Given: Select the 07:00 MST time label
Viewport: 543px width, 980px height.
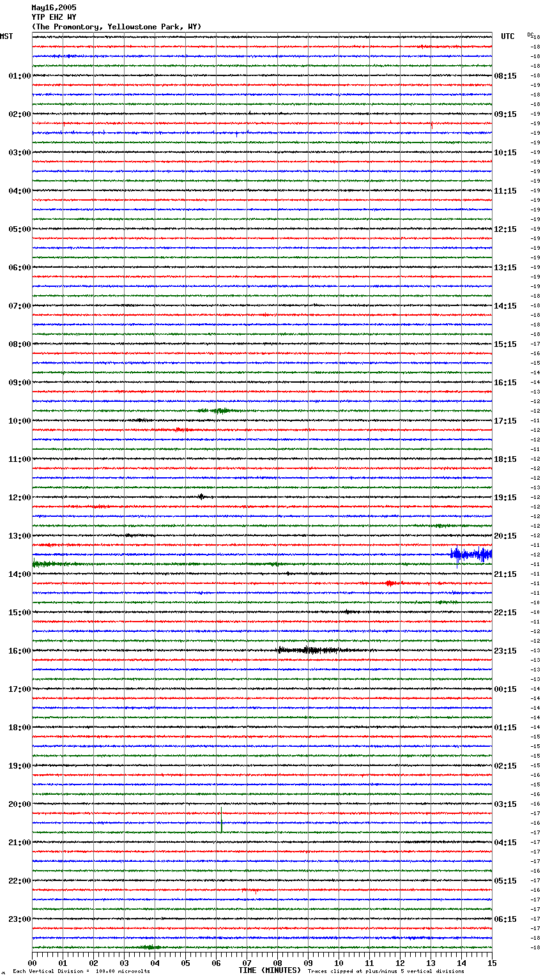Looking at the screenshot, I should point(20,306).
